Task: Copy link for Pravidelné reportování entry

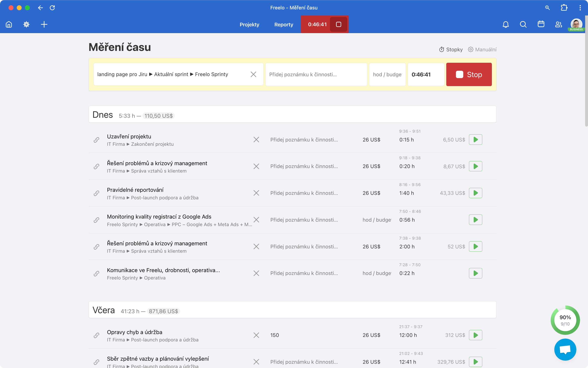Action: coord(96,193)
